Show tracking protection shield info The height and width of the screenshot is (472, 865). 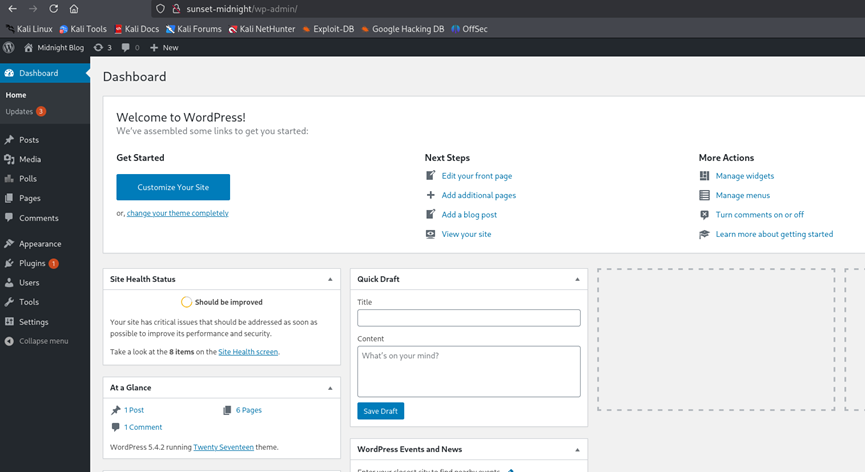click(160, 9)
